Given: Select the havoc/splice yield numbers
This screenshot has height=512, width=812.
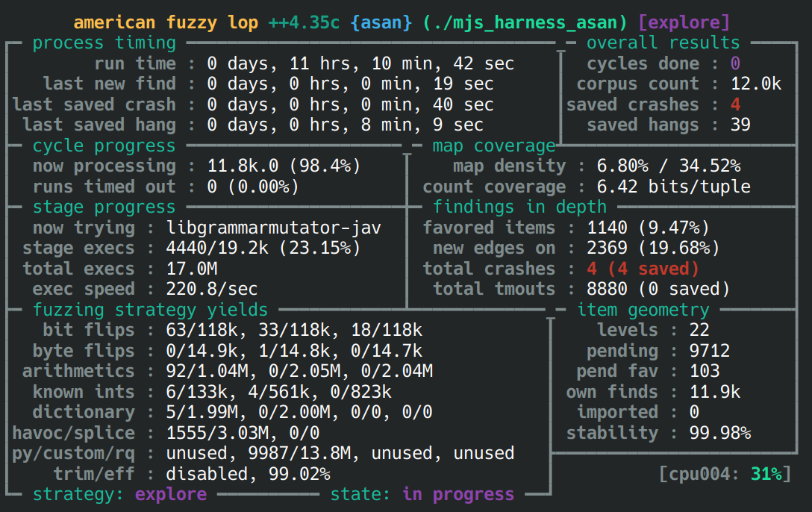Looking at the screenshot, I should click(243, 433).
